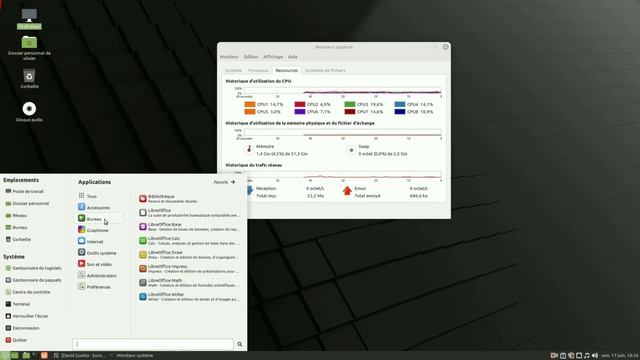Open the Corbeille desktop icon

(29, 78)
